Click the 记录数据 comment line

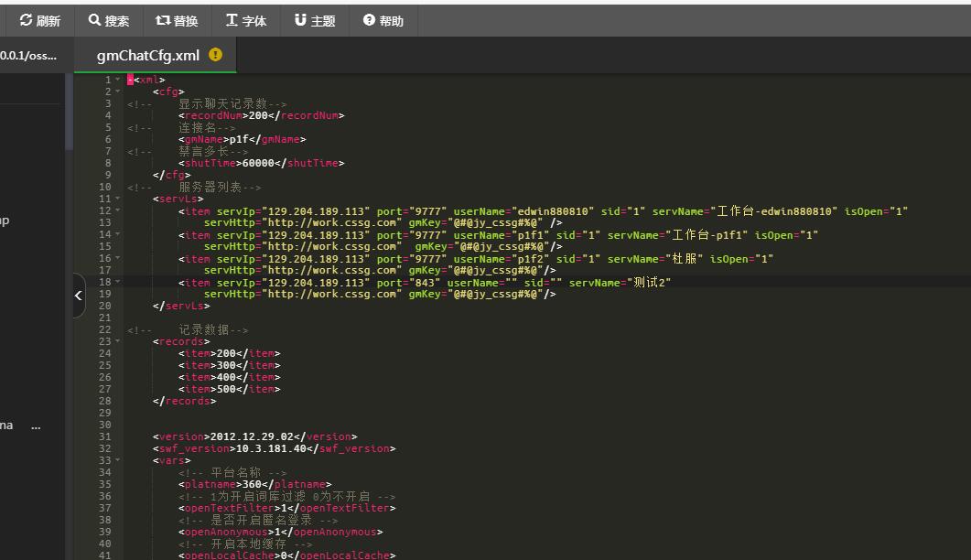pos(189,329)
